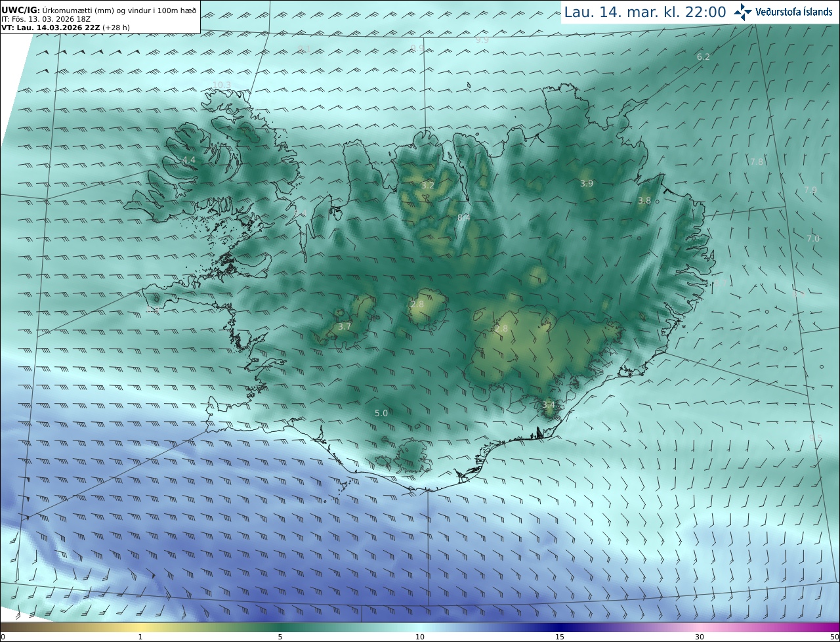Click the color scale at tick 0
Image resolution: width=840 pixels, height=642 pixels.
click(3, 637)
